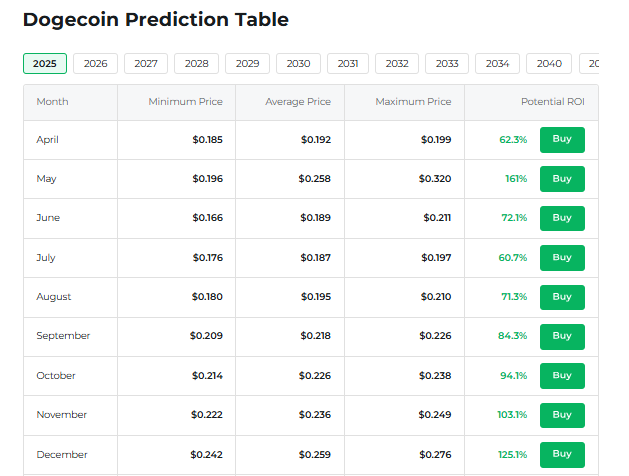Switch to the 2026 year tab
This screenshot has height=476, width=629.
click(95, 63)
